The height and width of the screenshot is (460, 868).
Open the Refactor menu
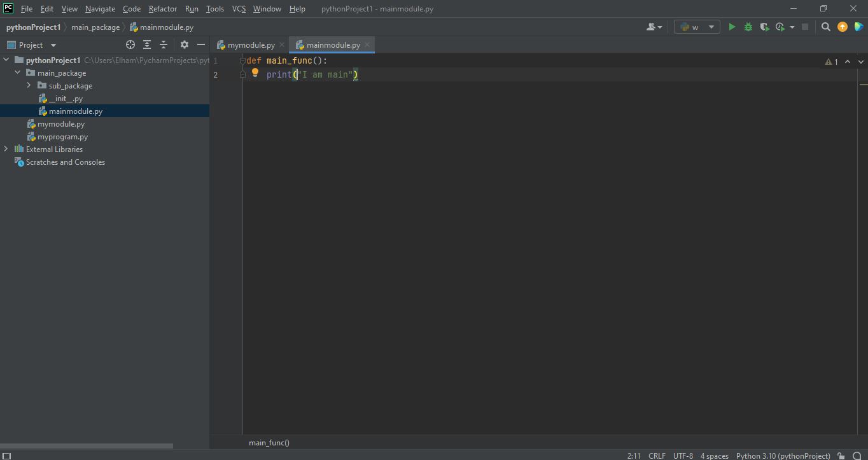coord(162,9)
